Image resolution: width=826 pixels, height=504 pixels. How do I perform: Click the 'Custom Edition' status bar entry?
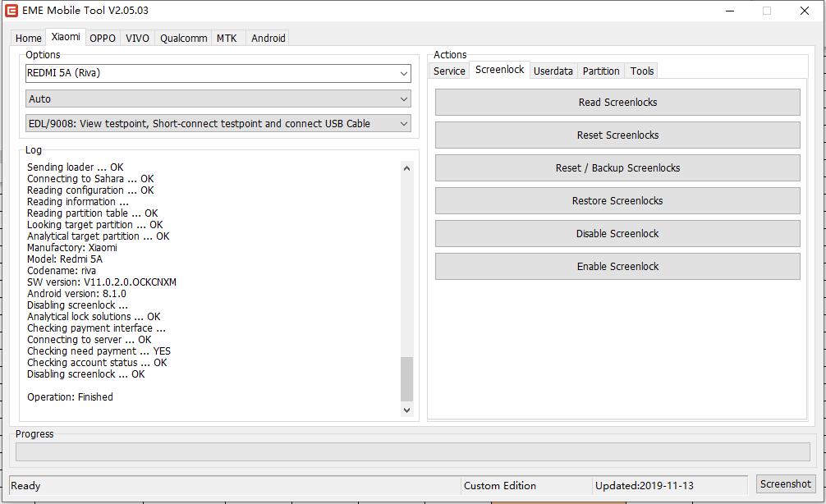(499, 486)
